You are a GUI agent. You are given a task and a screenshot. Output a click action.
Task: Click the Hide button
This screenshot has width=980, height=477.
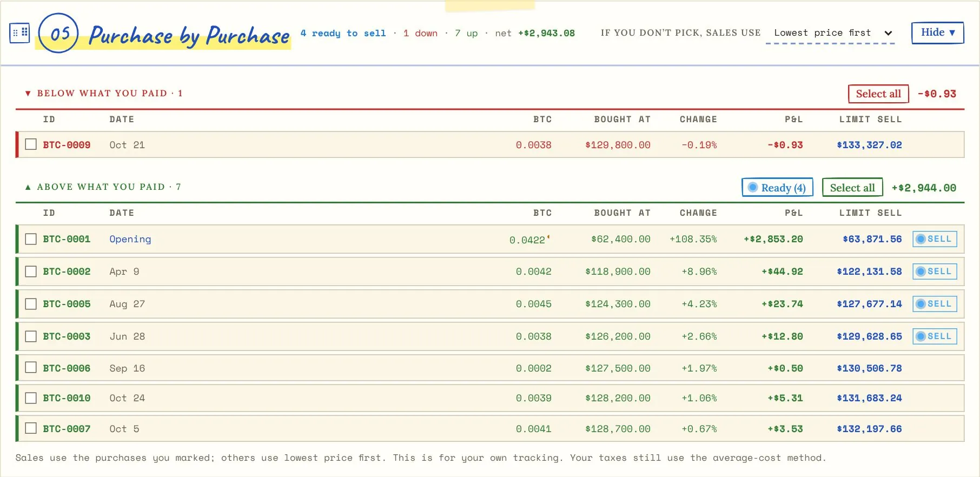[937, 32]
